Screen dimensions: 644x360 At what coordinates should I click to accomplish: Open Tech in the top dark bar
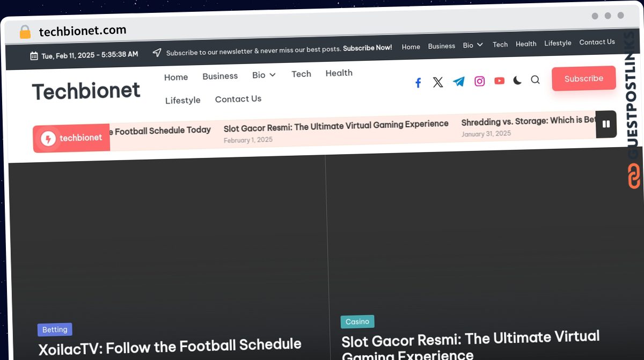click(x=500, y=45)
